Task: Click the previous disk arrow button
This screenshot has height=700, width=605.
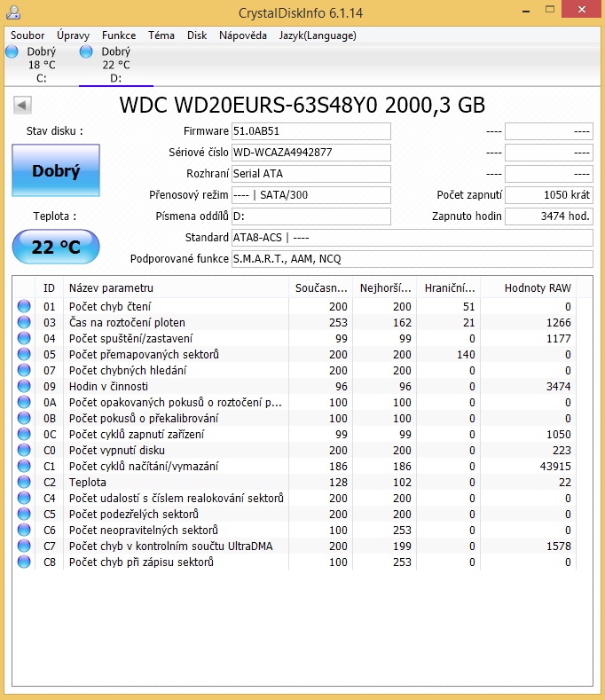Action: coord(22,106)
